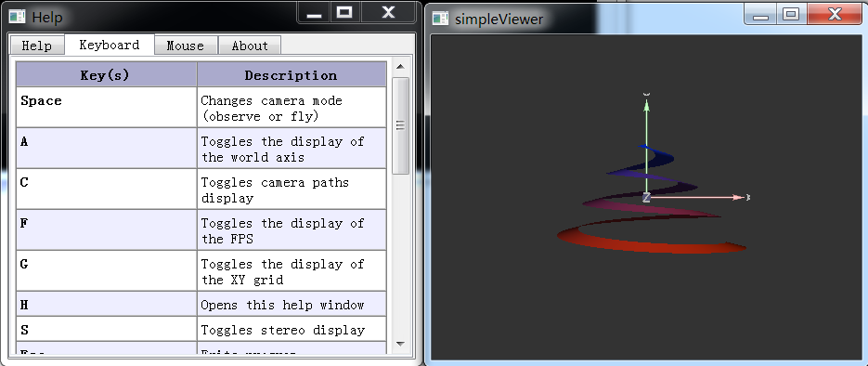The width and height of the screenshot is (868, 366).
Task: Select the Keyboard tab
Action: (x=109, y=45)
